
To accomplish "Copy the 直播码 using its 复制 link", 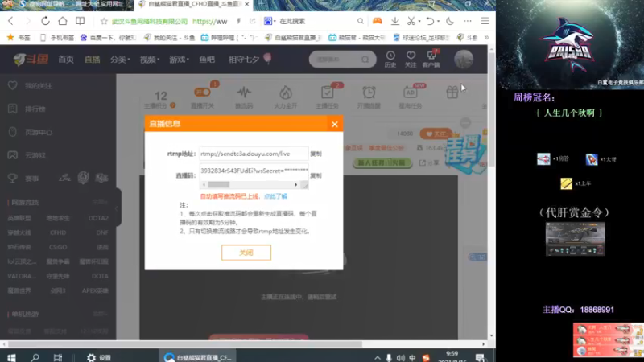I will pyautogui.click(x=316, y=175).
